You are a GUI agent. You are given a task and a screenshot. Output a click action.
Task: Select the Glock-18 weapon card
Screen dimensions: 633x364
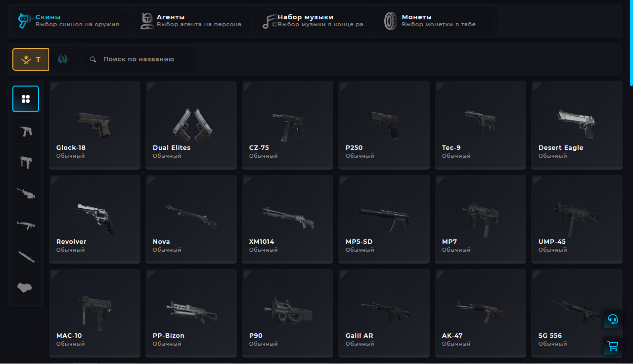click(94, 125)
